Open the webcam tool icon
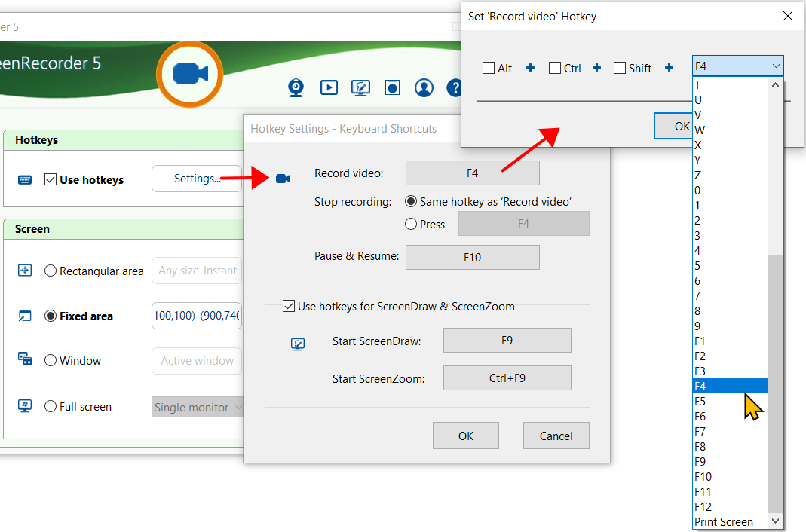This screenshot has height=532, width=806. pyautogui.click(x=296, y=88)
